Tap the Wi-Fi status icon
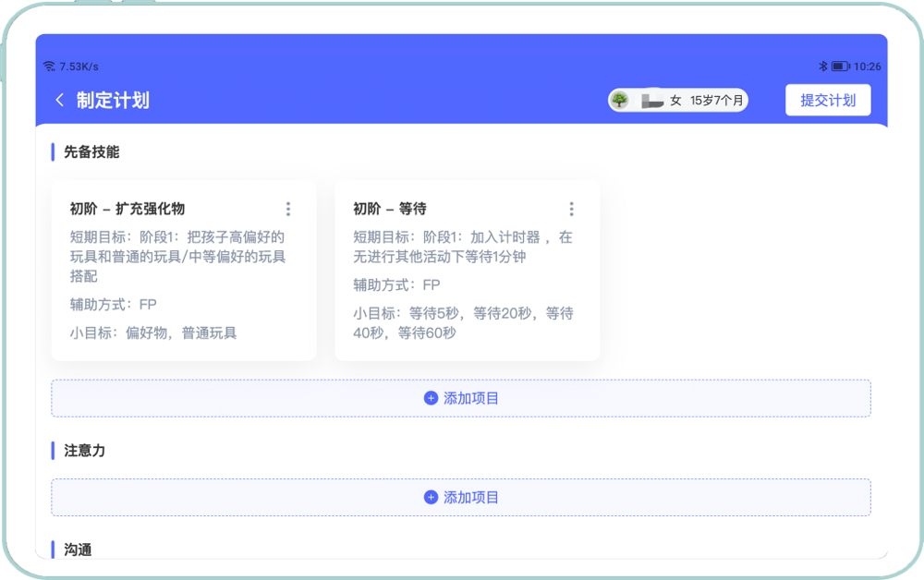Viewport: 924px width, 580px height. click(x=49, y=66)
